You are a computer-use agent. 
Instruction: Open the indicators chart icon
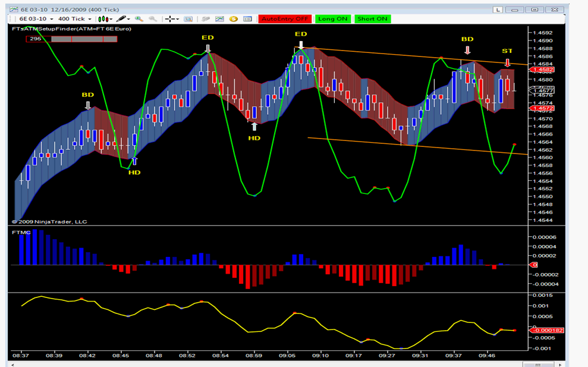pos(219,19)
